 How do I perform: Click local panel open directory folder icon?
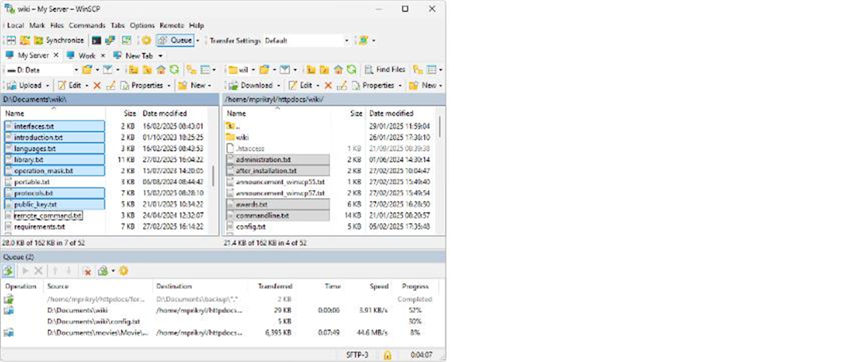(87, 70)
